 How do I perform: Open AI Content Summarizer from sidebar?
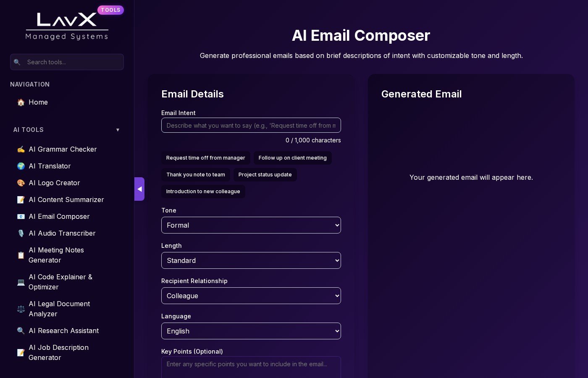point(66,200)
